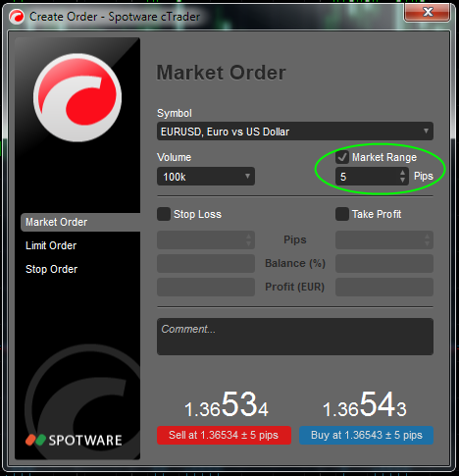The height and width of the screenshot is (476, 459).
Task: Click the large red cTrader logo
Action: (77, 97)
